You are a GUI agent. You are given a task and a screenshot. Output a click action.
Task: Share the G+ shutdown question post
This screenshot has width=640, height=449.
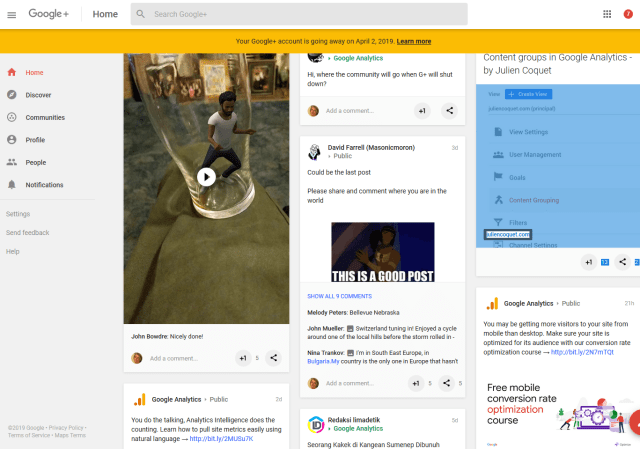point(449,111)
